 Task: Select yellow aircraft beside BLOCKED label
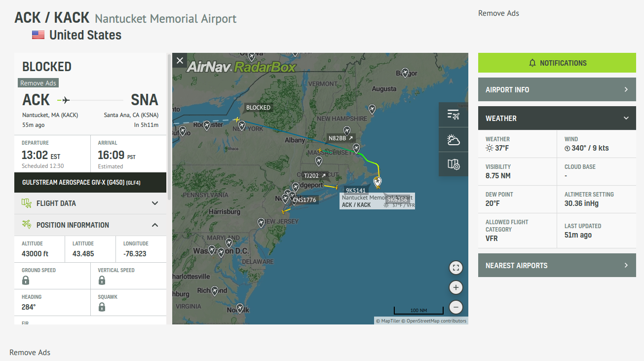(238, 120)
